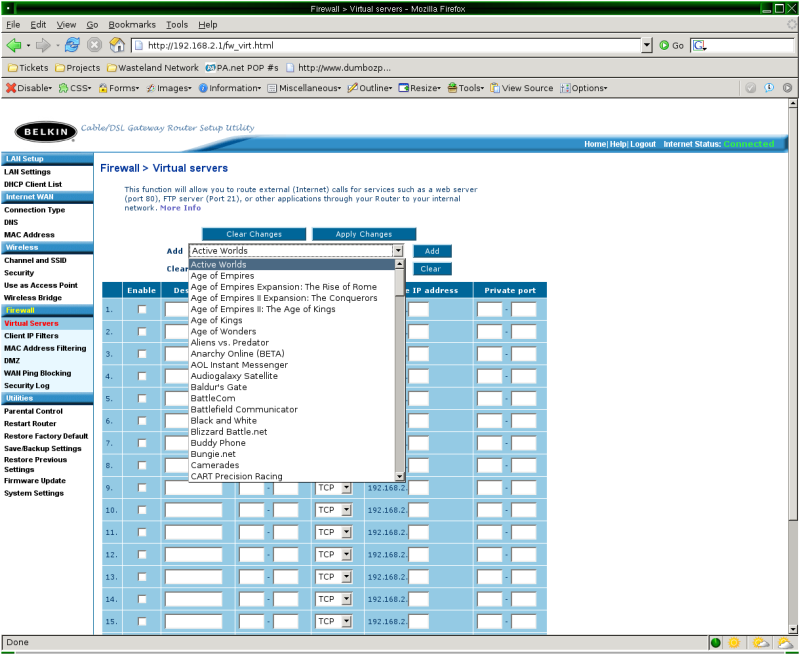Click the Stop loading icon
Image resolution: width=800 pixels, height=655 pixels.
pos(94,45)
